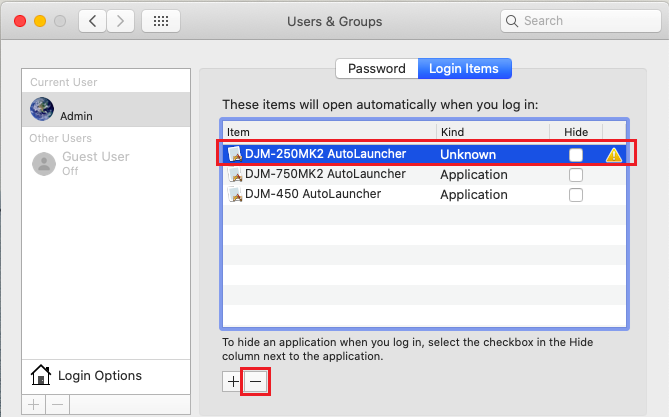Click the Hide column header

pos(576,132)
